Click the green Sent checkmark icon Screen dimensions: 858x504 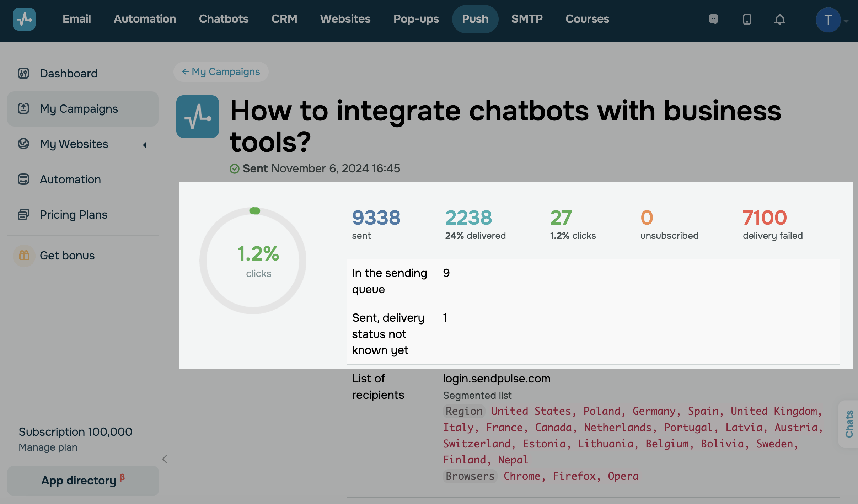[234, 168]
